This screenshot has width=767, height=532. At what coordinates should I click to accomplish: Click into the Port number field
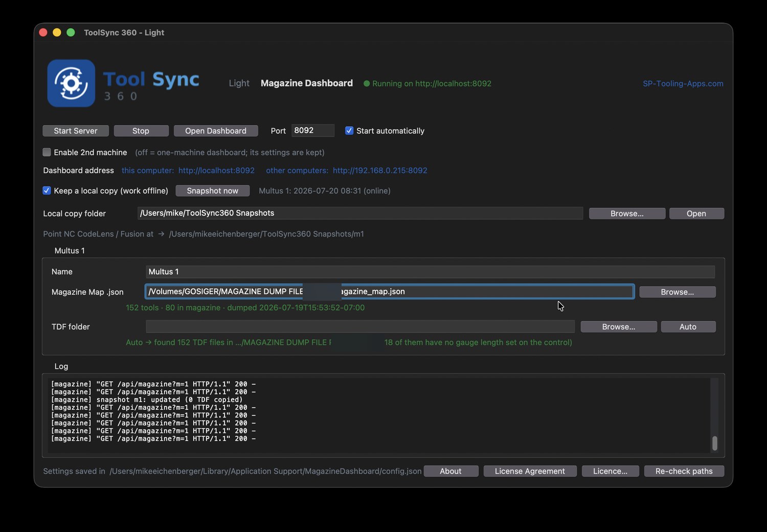tap(313, 130)
